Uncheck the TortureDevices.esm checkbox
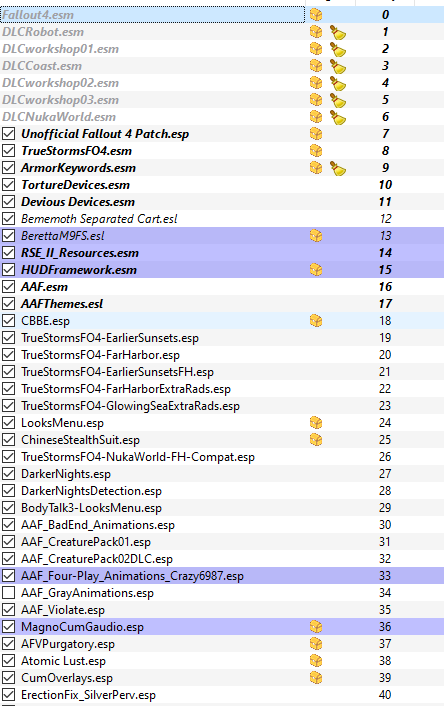 click(x=9, y=185)
